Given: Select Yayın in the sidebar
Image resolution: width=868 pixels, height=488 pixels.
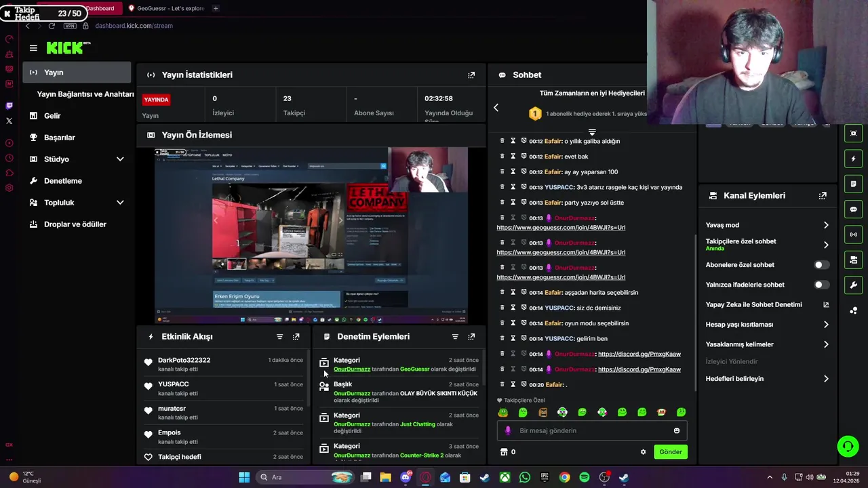Looking at the screenshot, I should point(77,73).
